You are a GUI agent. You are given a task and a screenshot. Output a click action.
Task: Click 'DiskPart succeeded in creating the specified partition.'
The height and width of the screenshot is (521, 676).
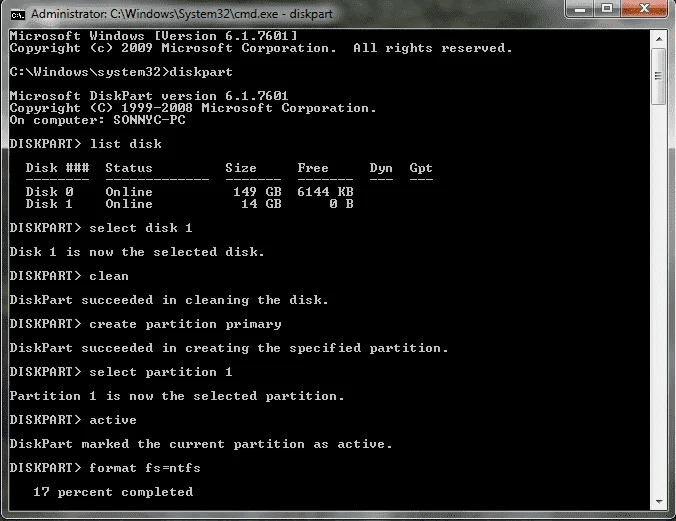coord(229,348)
